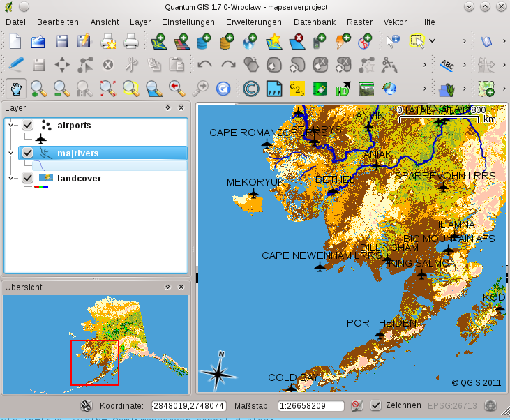
Task: Collapse the landcover layer tree node
Action: click(x=11, y=178)
